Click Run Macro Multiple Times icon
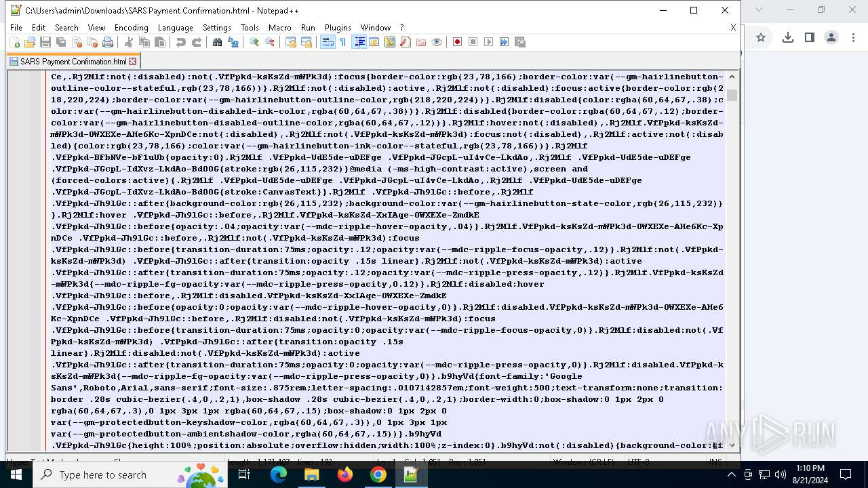868x488 pixels. [505, 42]
